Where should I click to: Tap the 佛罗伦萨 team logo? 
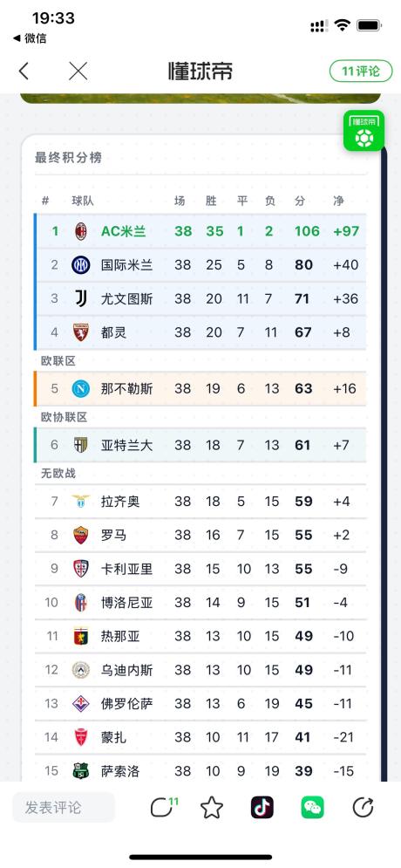point(81,704)
